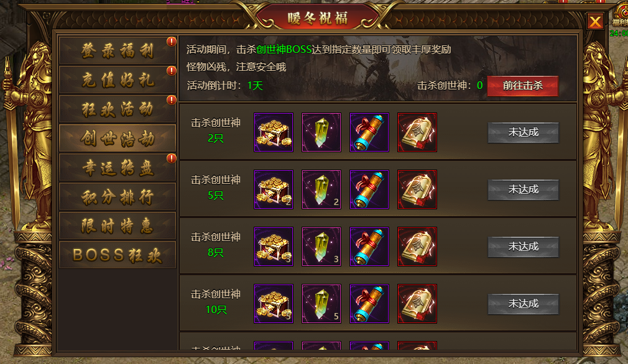Click the red 前往击杀 button
Screen dimensions: 628x364
(523, 86)
